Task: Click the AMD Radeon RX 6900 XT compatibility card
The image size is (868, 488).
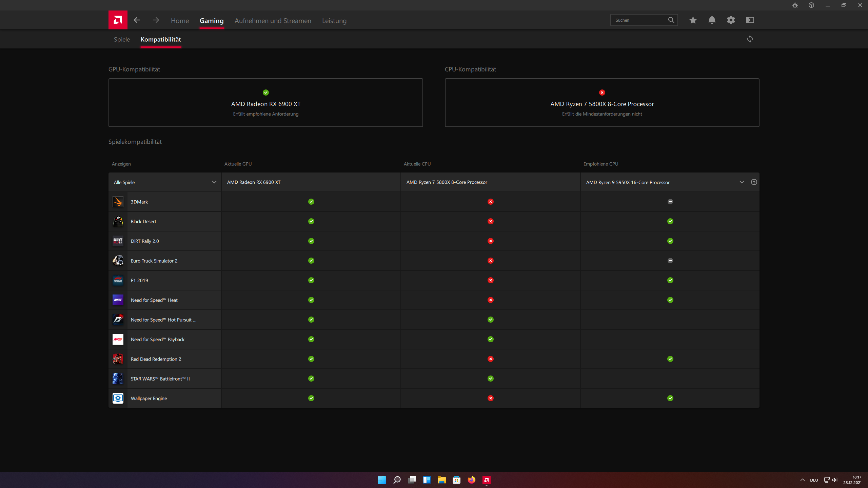Action: [x=265, y=103]
